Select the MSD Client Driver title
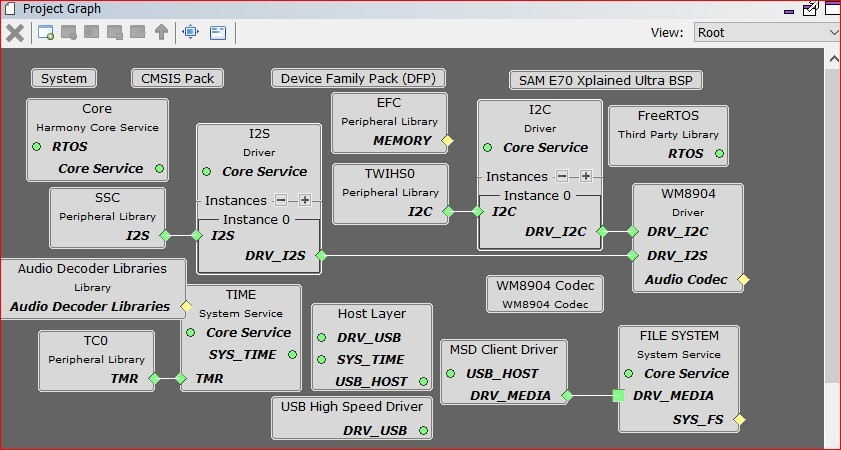The height and width of the screenshot is (450, 841). point(504,350)
